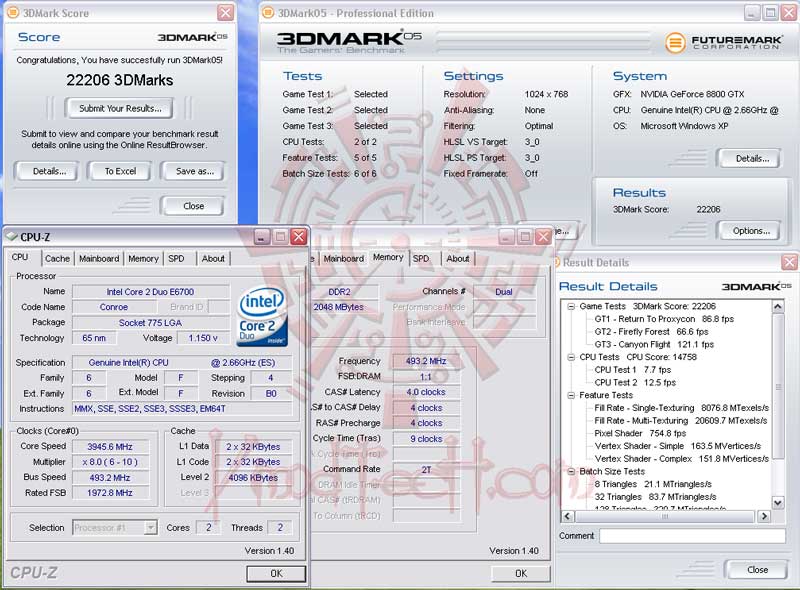The height and width of the screenshot is (590, 800).
Task: Open Mainboard tab in front CPU-Z window
Action: [99, 259]
